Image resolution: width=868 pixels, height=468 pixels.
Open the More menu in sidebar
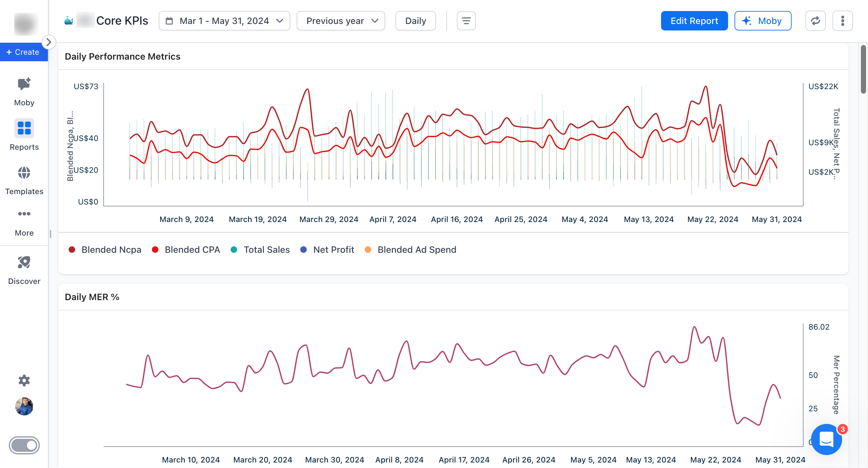pos(24,214)
